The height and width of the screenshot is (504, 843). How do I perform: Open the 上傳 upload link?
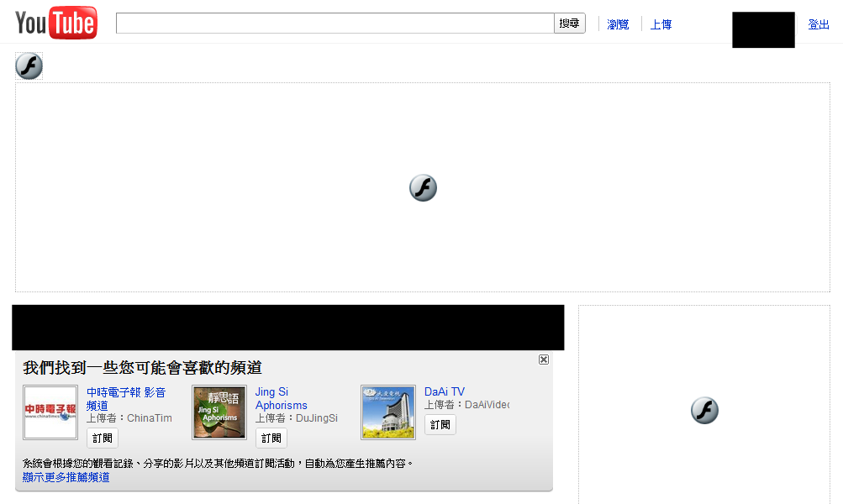[x=661, y=24]
